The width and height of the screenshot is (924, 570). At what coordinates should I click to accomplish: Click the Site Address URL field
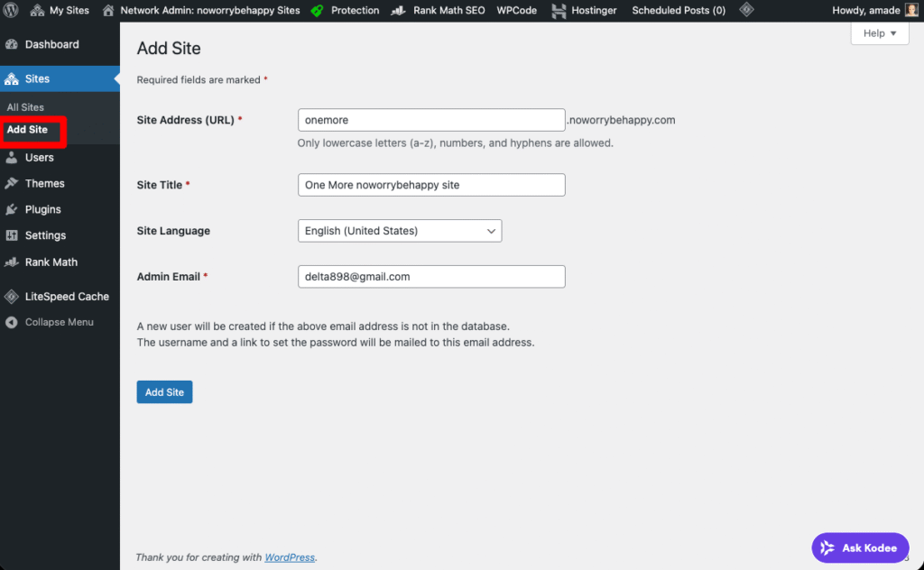[x=431, y=120]
